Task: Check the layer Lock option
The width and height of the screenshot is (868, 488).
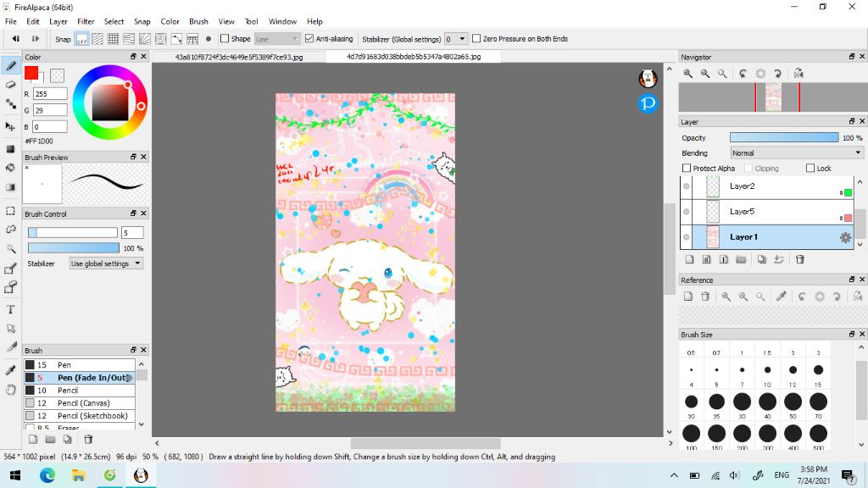Action: pos(810,169)
